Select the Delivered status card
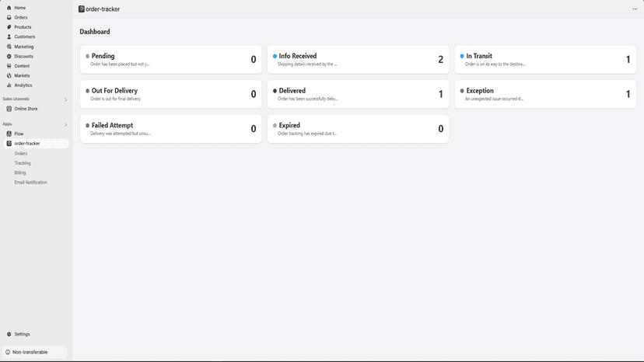Image resolution: width=644 pixels, height=362 pixels. 358,95
